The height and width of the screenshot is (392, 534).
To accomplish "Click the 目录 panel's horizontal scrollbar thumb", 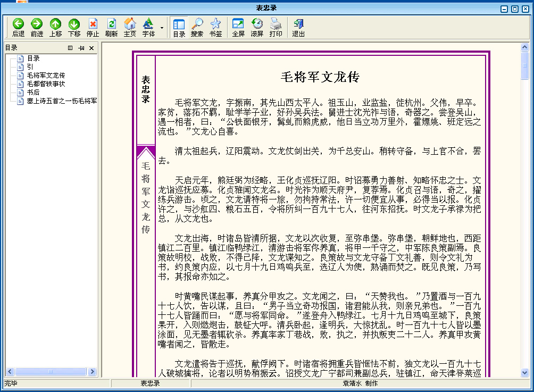I will 51,372.
